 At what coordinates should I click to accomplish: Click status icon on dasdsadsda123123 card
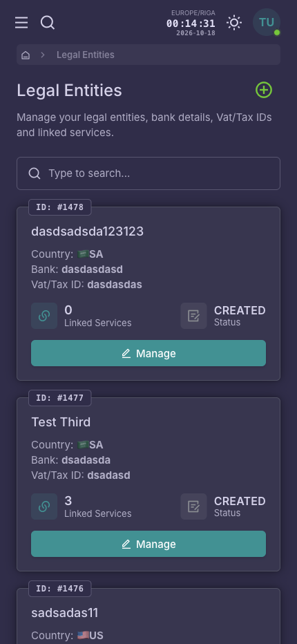193,316
